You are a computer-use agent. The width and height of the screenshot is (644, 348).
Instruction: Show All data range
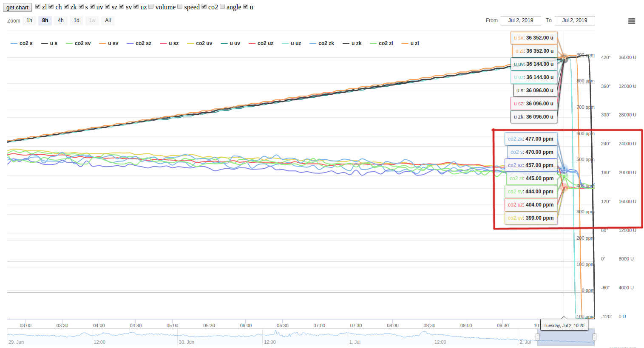(x=108, y=20)
